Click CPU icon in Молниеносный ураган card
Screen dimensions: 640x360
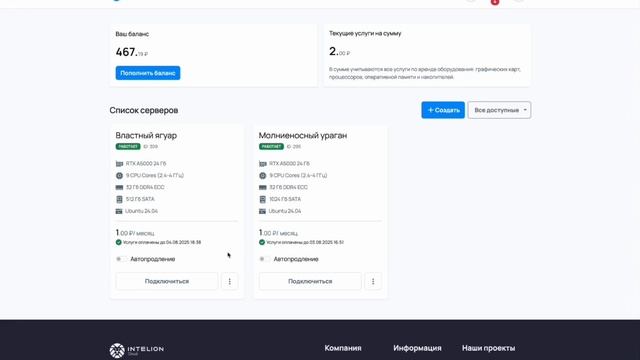click(262, 176)
